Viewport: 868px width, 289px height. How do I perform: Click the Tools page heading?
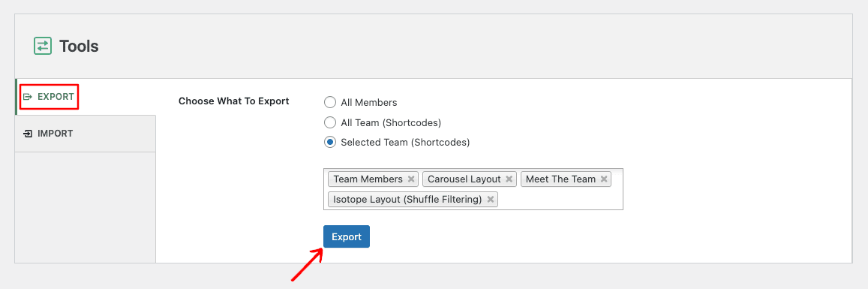click(79, 47)
